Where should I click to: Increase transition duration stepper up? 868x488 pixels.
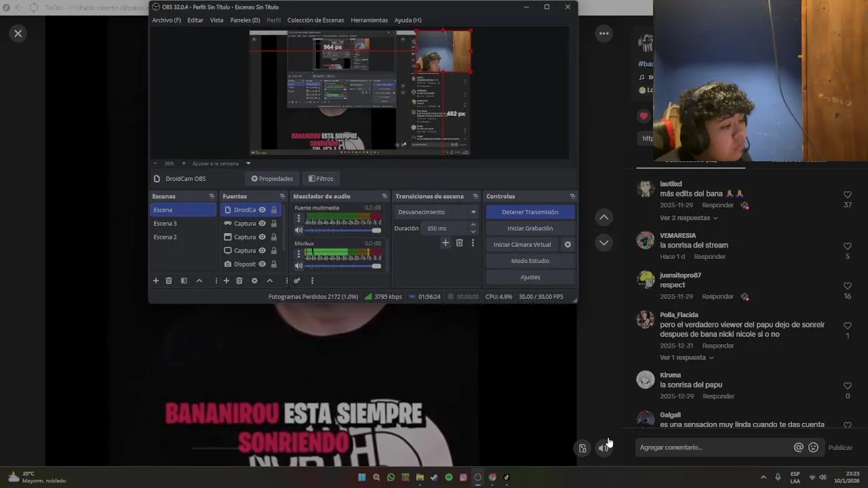(473, 225)
